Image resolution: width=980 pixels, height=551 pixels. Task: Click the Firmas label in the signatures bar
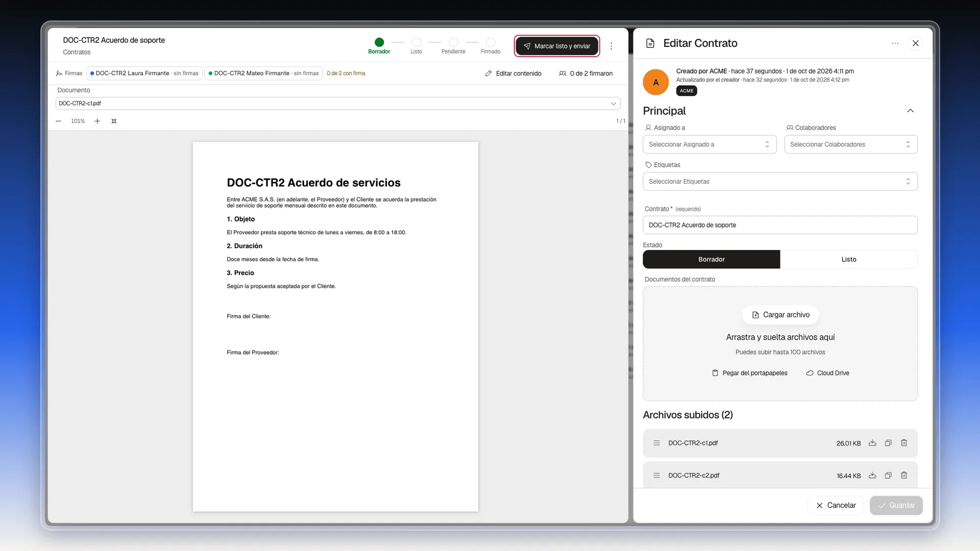(x=69, y=73)
